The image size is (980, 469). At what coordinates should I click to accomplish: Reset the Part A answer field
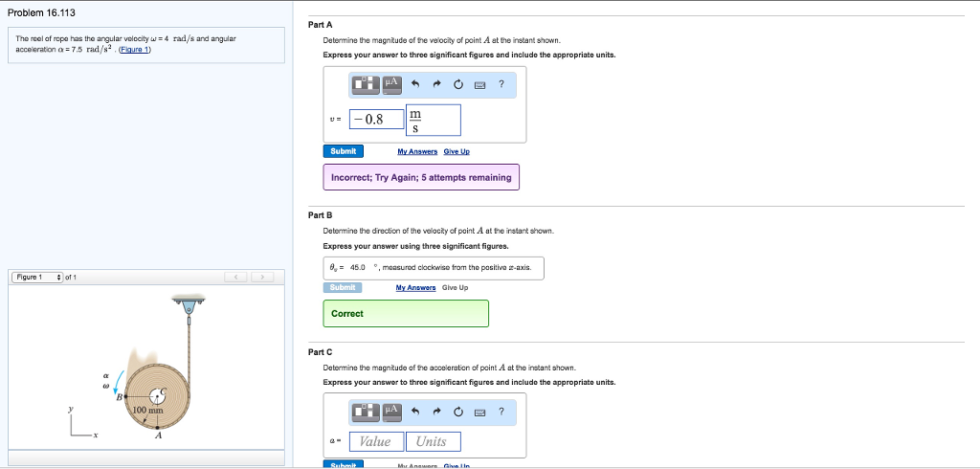pos(458,85)
